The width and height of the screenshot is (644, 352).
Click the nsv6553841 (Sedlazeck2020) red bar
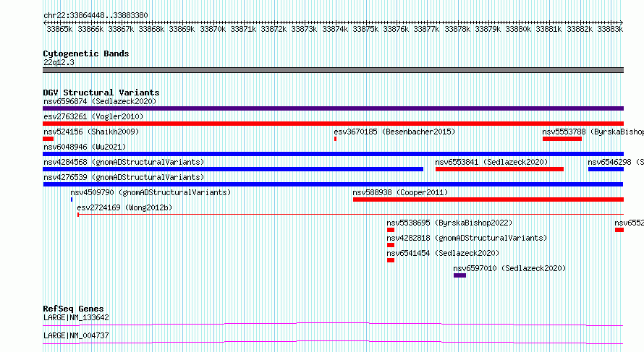pos(499,169)
